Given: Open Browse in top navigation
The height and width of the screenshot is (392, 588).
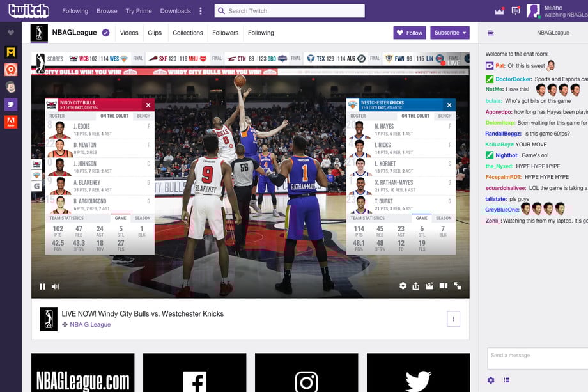Looking at the screenshot, I should 107,11.
